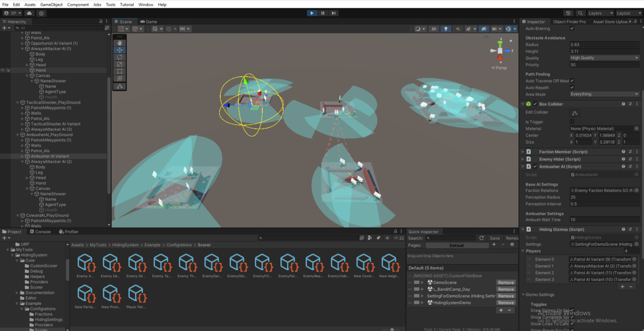Click Save in the Quick Inspector panel
The height and width of the screenshot is (331, 644).
click(x=494, y=238)
